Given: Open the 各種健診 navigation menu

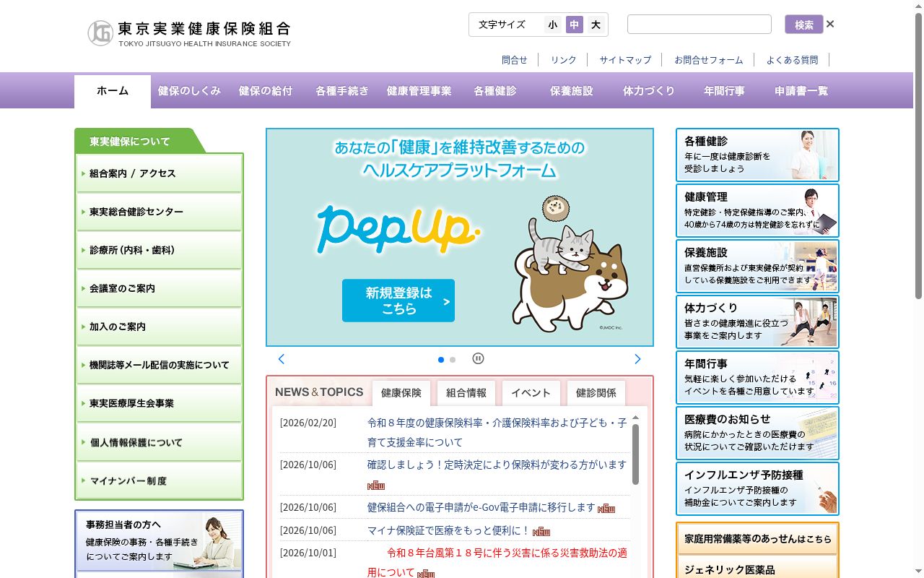Looking at the screenshot, I should point(495,91).
